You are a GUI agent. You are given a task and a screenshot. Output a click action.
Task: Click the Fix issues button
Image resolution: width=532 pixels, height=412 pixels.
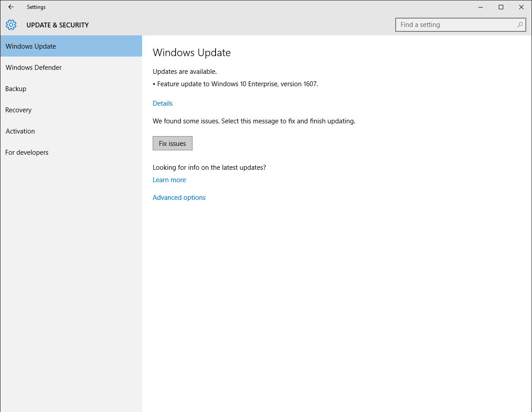point(173,143)
